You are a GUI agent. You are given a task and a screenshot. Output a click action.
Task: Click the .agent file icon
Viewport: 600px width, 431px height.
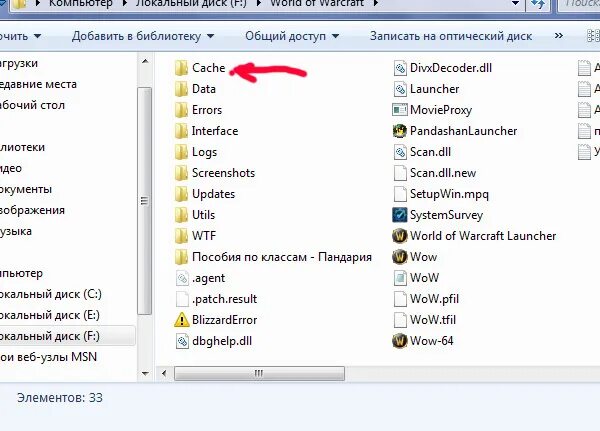coord(182,278)
